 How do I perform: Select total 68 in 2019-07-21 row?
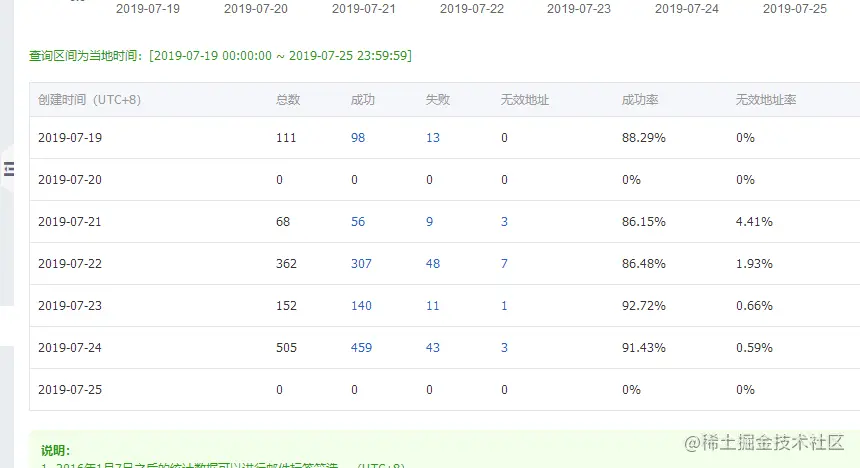pos(283,222)
